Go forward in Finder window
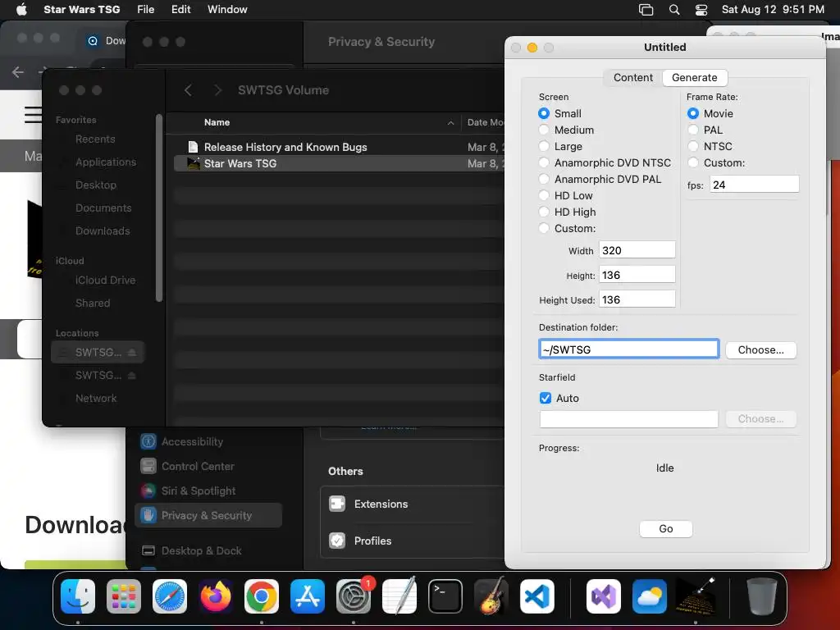Screen dimensions: 840x630 point(217,90)
